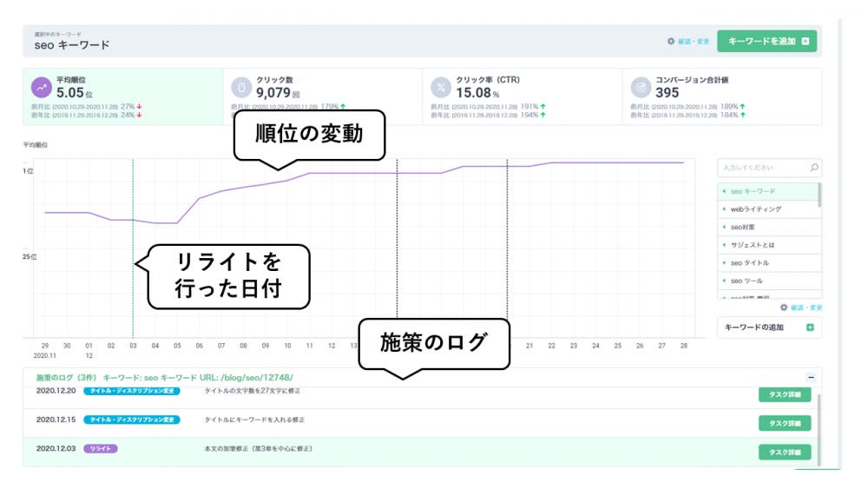Image resolution: width=868 pixels, height=489 pixels.
Task: Click gear icon below the keyword list
Action: pos(784,307)
